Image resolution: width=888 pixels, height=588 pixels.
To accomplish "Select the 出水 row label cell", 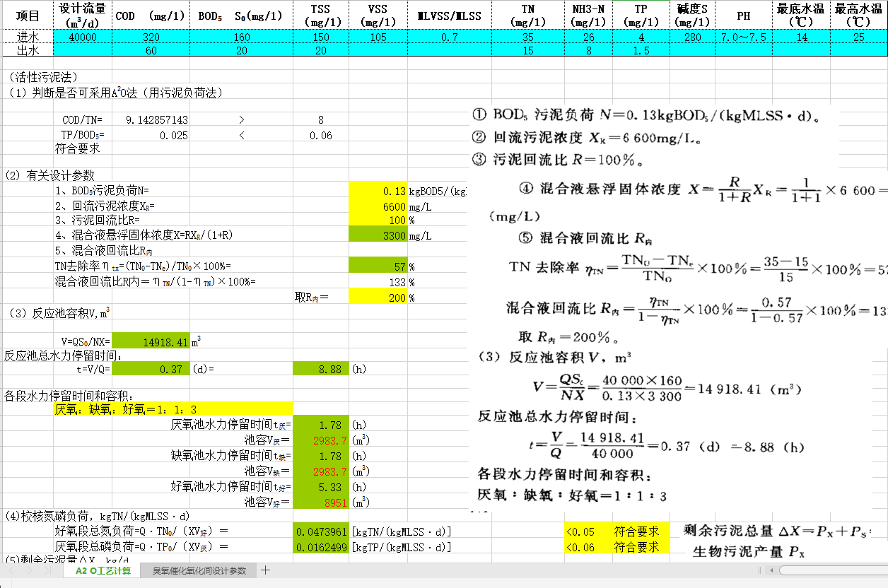I will tap(27, 50).
